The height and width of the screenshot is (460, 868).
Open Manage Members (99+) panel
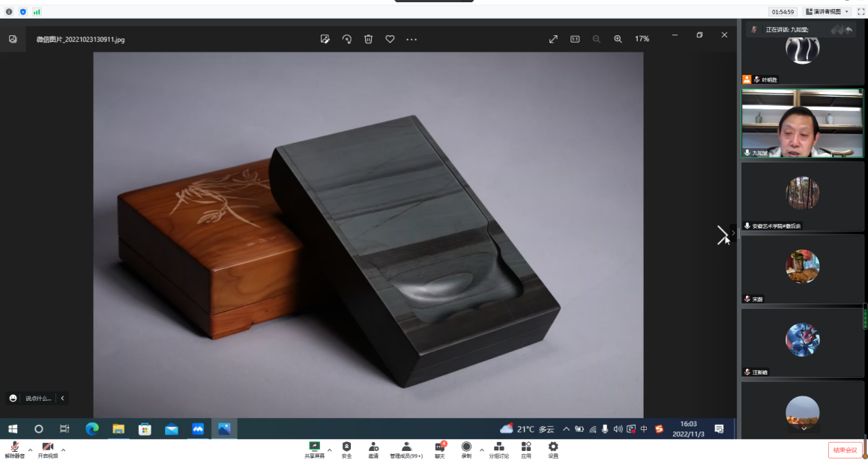(x=406, y=447)
